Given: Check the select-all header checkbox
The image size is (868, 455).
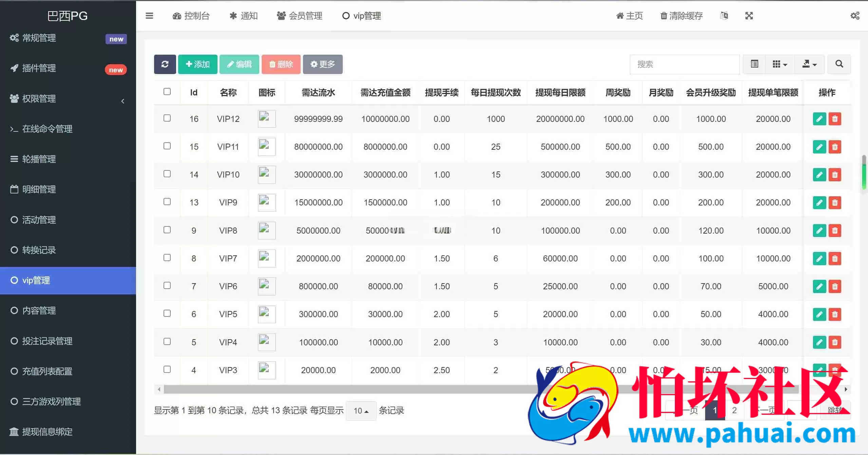Looking at the screenshot, I should tap(167, 92).
